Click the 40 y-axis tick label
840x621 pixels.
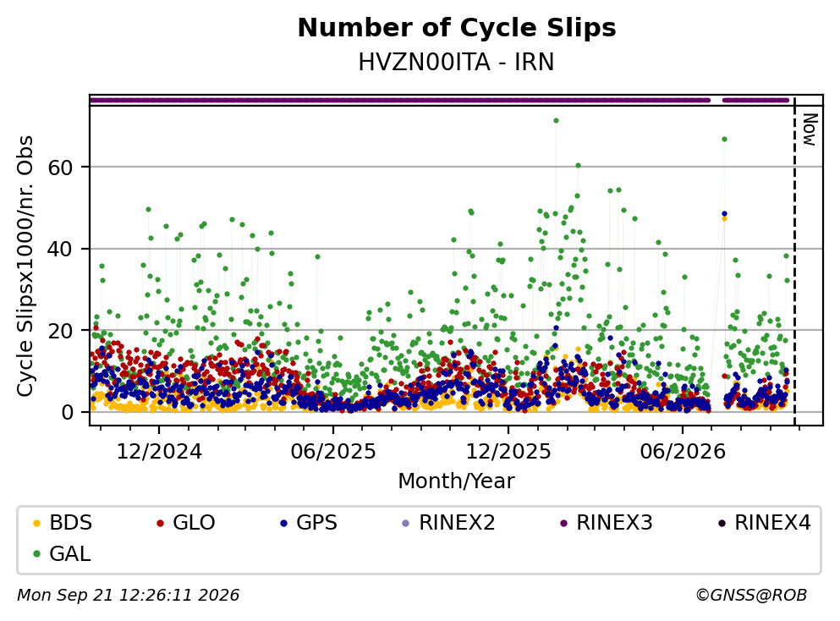[x=60, y=249]
